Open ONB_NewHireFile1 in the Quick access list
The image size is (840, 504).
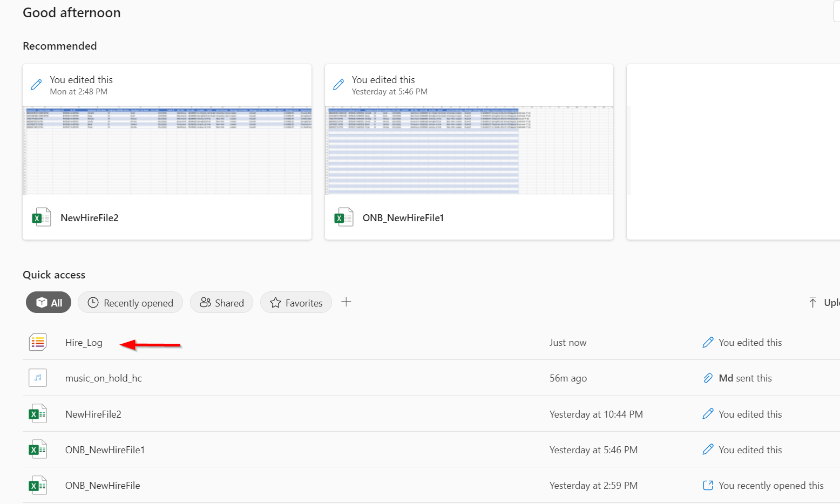pos(105,450)
